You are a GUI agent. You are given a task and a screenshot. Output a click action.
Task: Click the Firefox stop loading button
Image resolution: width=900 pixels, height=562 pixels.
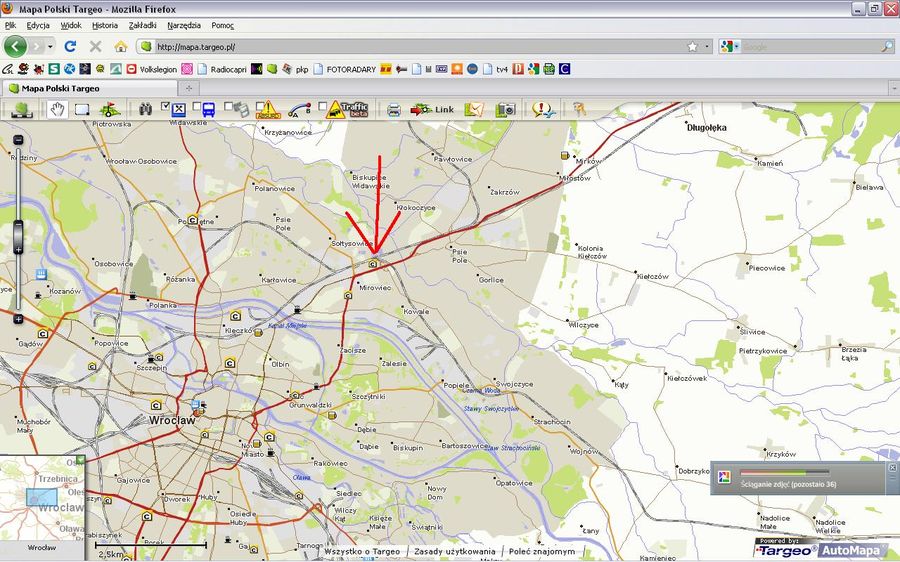click(x=95, y=46)
